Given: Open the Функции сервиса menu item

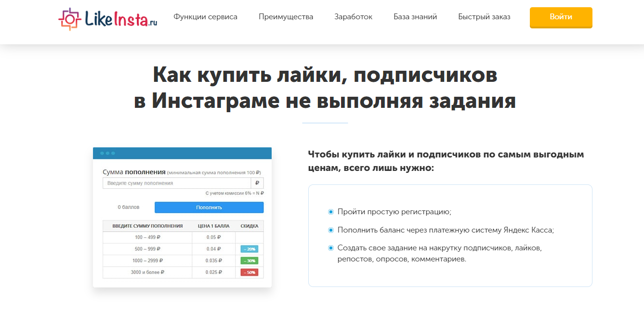Looking at the screenshot, I should tap(206, 17).
